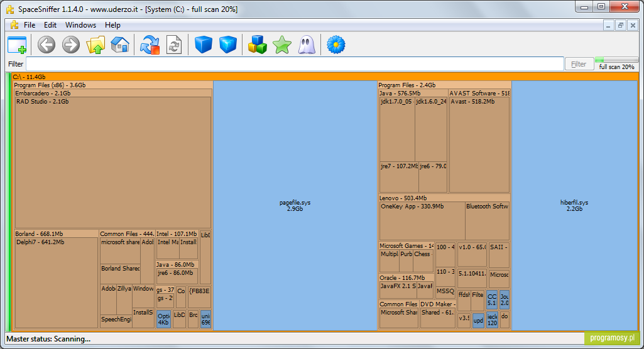Screen dimensions: 644x349
Task: Select the Bluetooth Software block
Action: click(487, 221)
